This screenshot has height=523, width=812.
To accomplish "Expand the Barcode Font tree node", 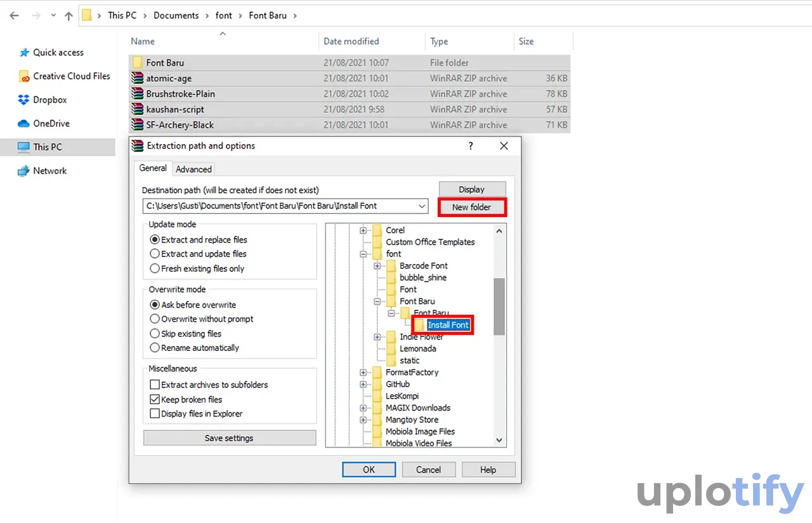I will [x=377, y=266].
